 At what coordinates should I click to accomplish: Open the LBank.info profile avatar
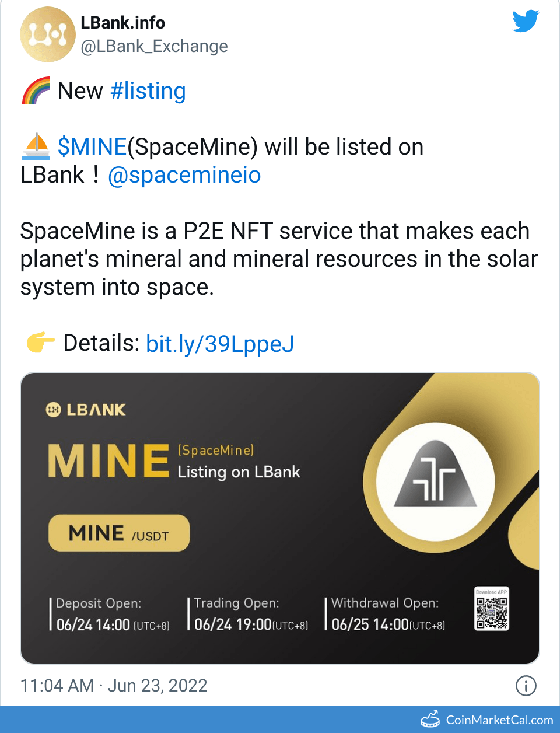tap(48, 34)
